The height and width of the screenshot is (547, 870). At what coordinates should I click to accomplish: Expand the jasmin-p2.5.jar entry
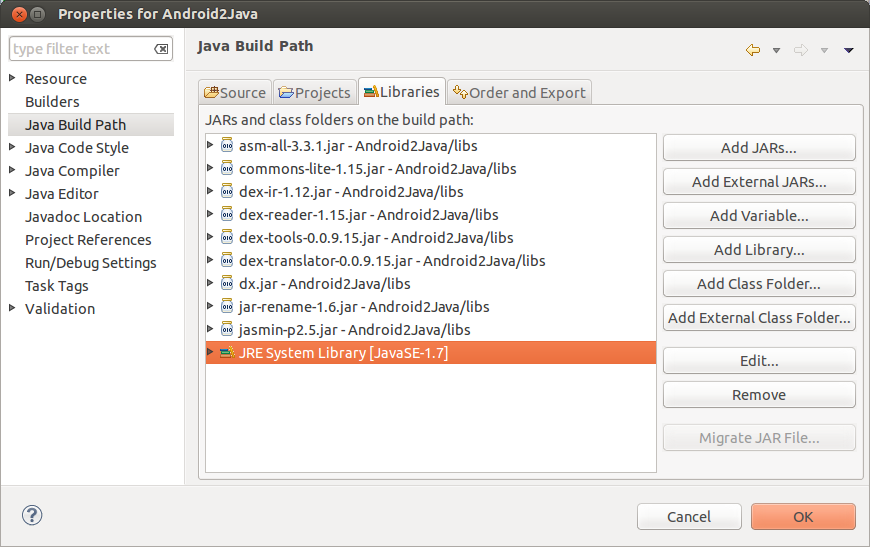[x=210, y=329]
